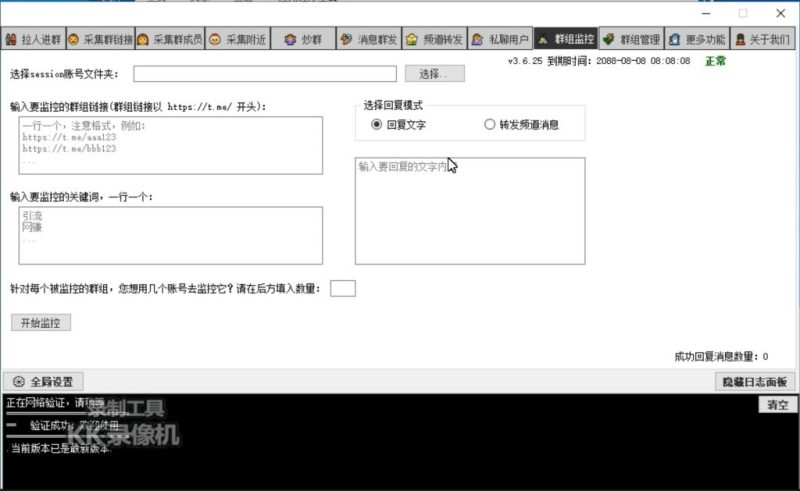Viewport: 800px width, 491px height.
Task: Clear the log with 清空 button
Action: click(777, 405)
